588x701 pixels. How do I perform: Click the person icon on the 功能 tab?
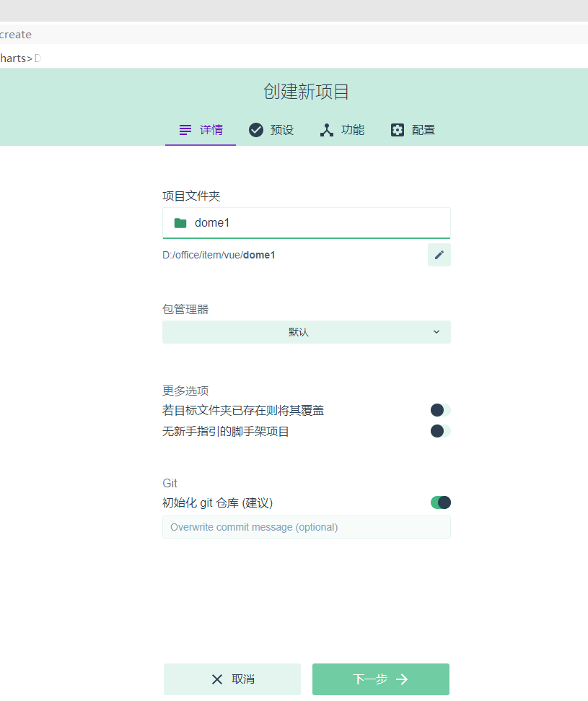327,130
